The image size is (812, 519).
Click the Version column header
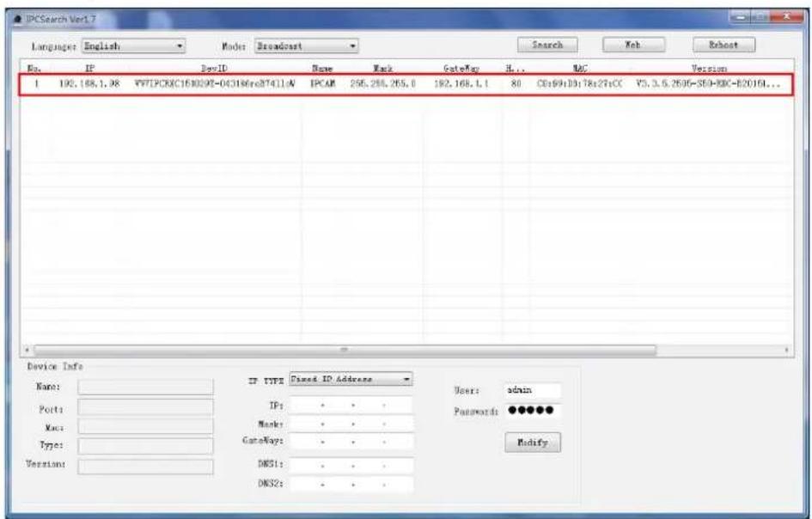(709, 69)
